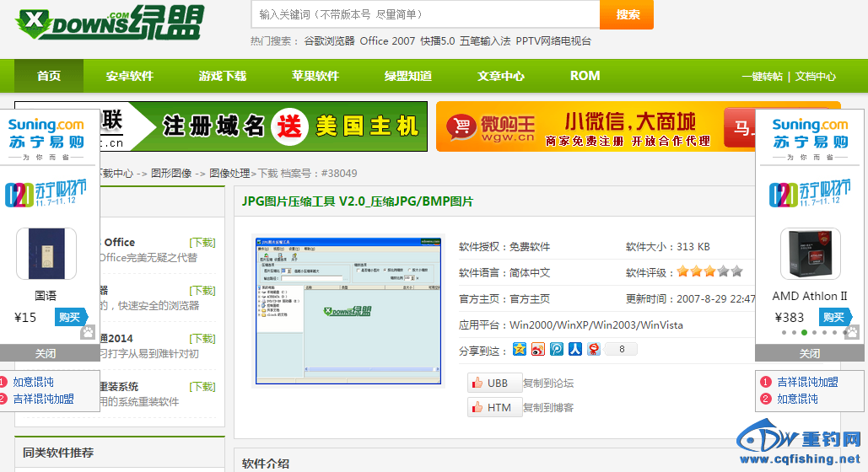Click 图形图像 breadcrumb link
This screenshot has width=868, height=472.
pos(171,173)
